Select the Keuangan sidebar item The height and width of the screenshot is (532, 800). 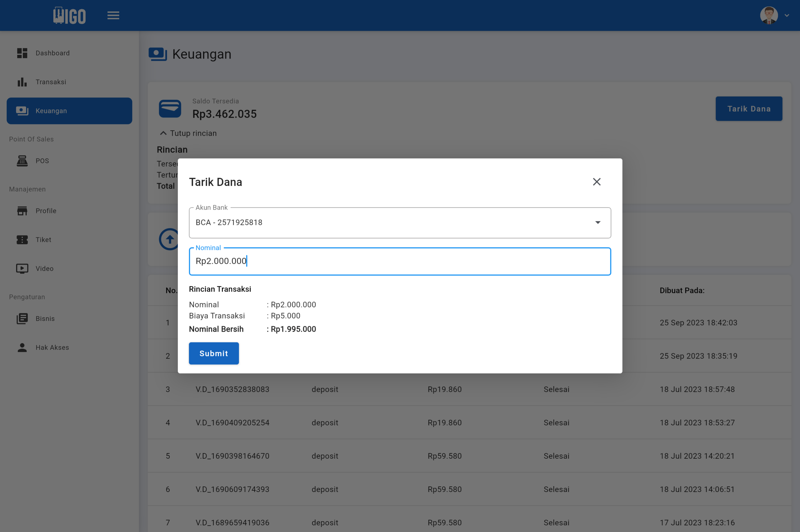69,111
